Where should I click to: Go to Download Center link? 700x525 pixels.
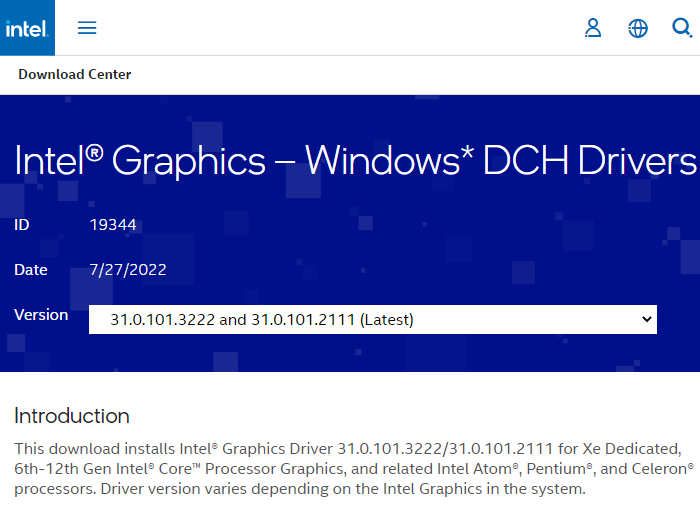point(75,74)
